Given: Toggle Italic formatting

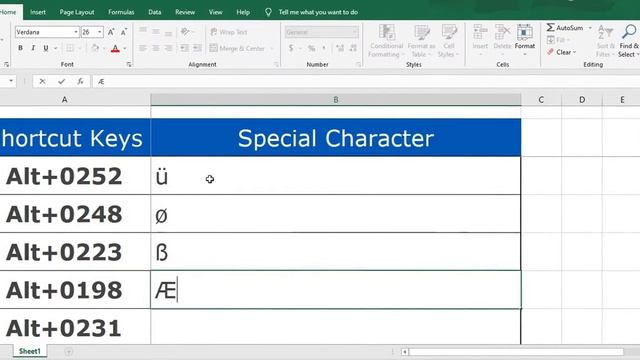Looking at the screenshot, I should coord(33,48).
